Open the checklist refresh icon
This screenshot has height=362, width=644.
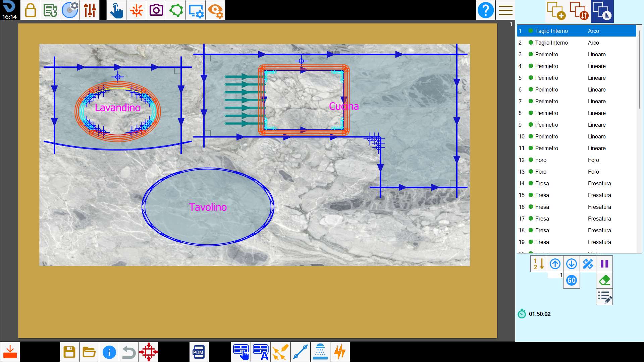pos(50,10)
